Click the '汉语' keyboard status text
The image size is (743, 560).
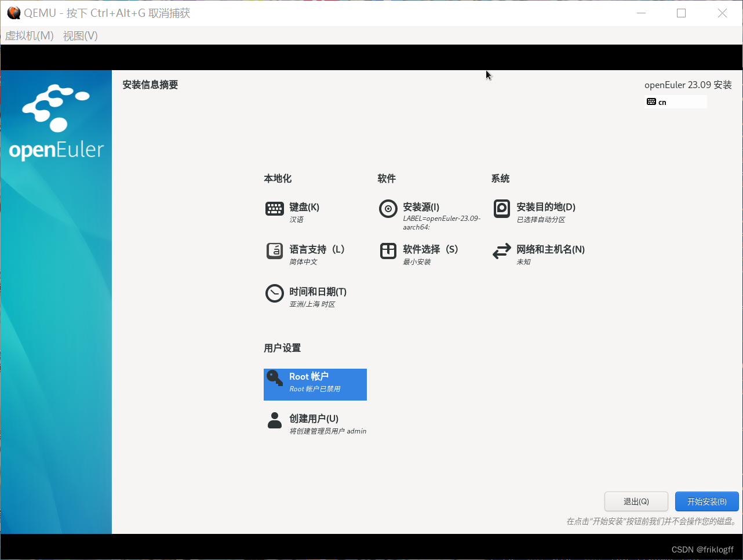point(296,220)
